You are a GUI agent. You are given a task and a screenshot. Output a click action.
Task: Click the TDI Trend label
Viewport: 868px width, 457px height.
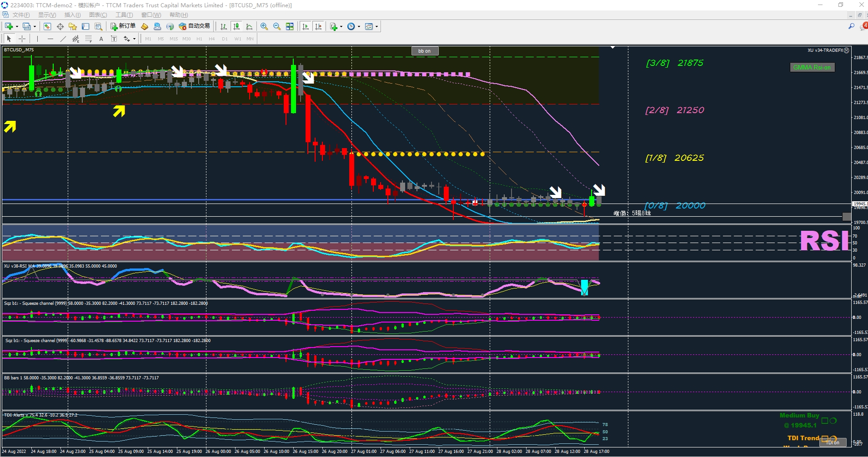pos(803,438)
